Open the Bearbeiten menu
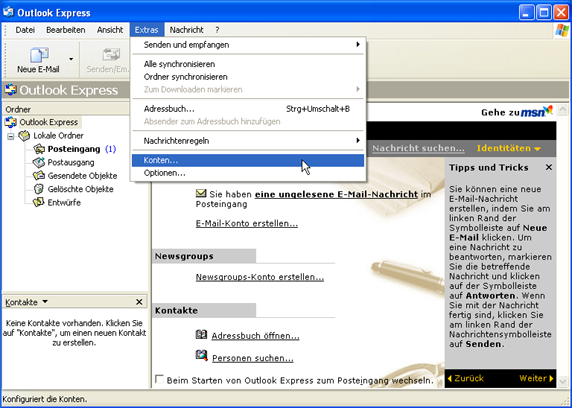This screenshot has height=408, width=572. [66, 30]
